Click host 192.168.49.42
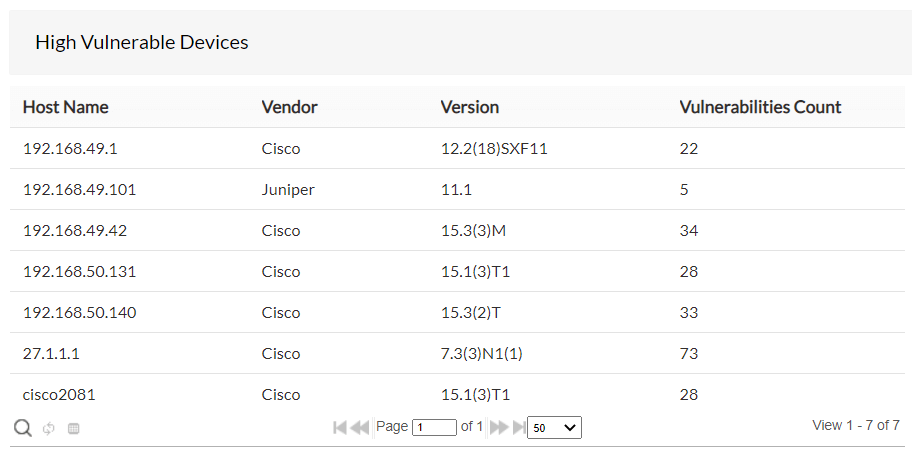The image size is (912, 452). pyautogui.click(x=74, y=230)
